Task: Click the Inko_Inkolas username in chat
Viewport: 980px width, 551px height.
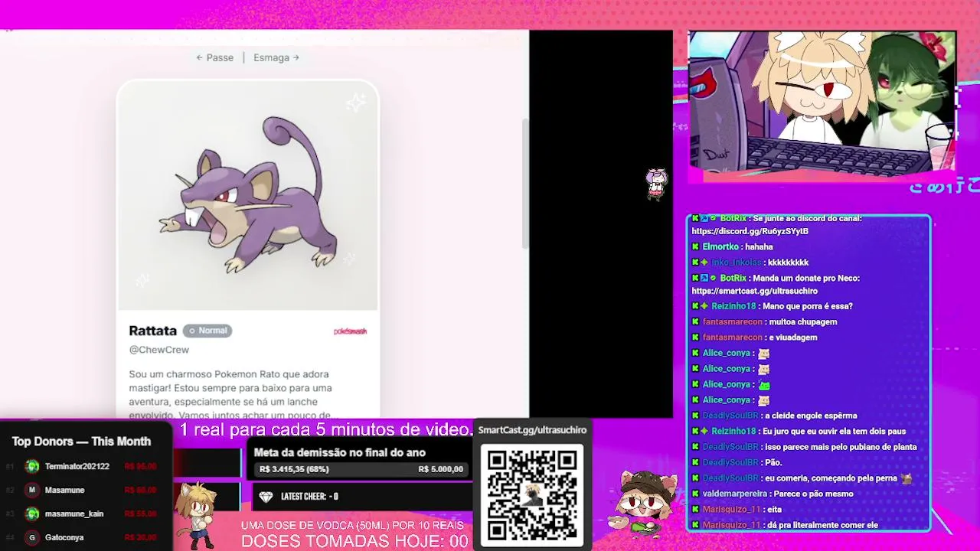Action: (736, 262)
